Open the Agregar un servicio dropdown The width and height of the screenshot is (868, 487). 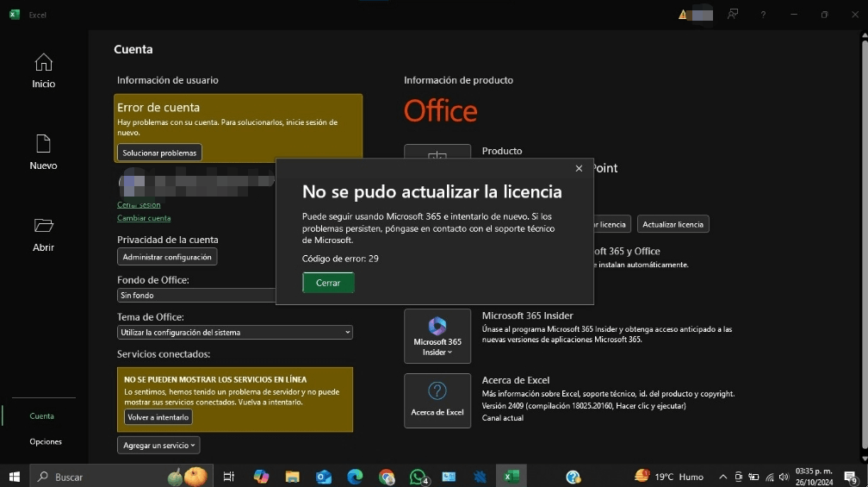click(158, 445)
